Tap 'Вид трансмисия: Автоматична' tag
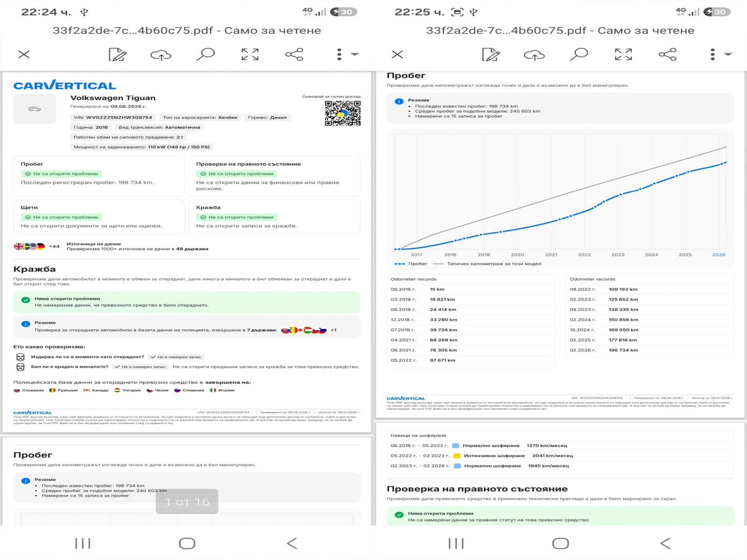The height and width of the screenshot is (560, 747). point(159,127)
